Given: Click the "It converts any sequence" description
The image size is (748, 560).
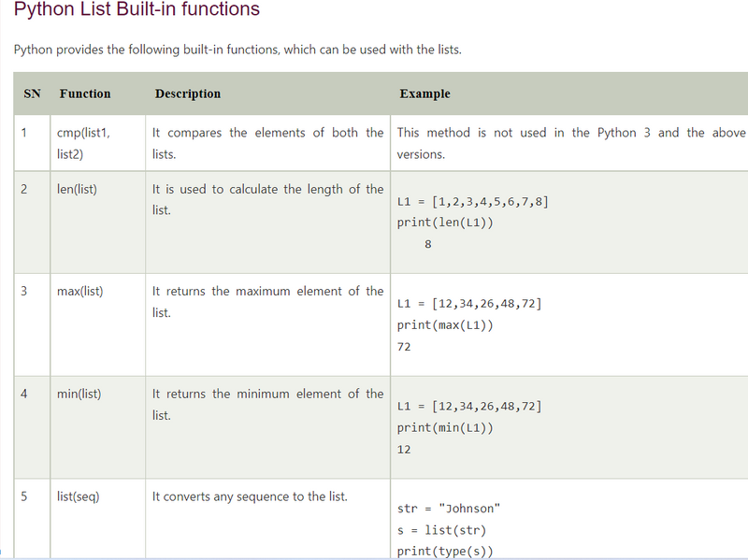Looking at the screenshot, I should coord(250,496).
